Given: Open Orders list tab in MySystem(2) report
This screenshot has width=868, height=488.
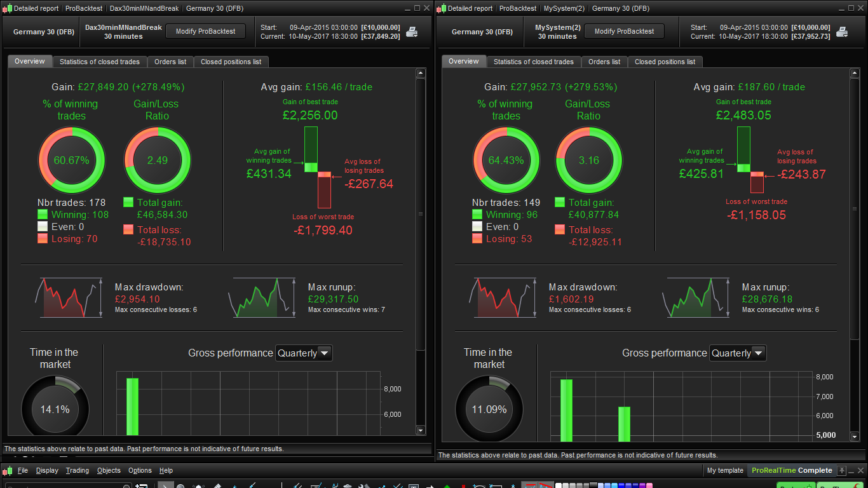Looking at the screenshot, I should 604,62.
